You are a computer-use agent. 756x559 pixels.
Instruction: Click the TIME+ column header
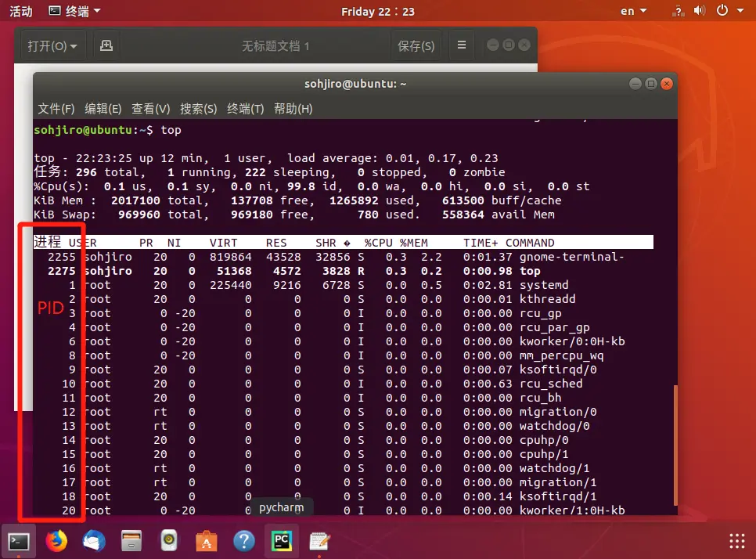point(481,243)
